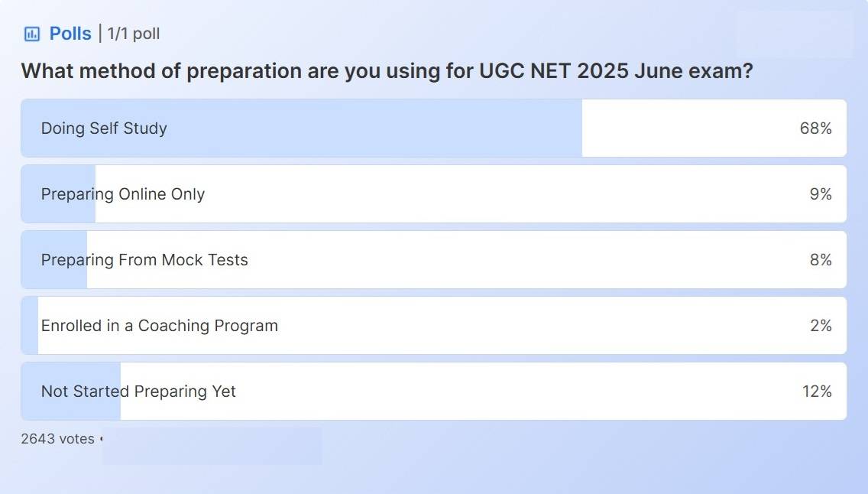This screenshot has height=494, width=868.
Task: Click the 1/1 poll counter text
Action: 134,34
